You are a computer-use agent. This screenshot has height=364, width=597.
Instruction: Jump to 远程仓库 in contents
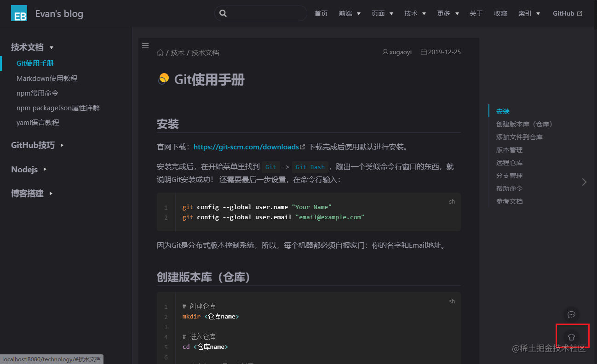coord(509,163)
